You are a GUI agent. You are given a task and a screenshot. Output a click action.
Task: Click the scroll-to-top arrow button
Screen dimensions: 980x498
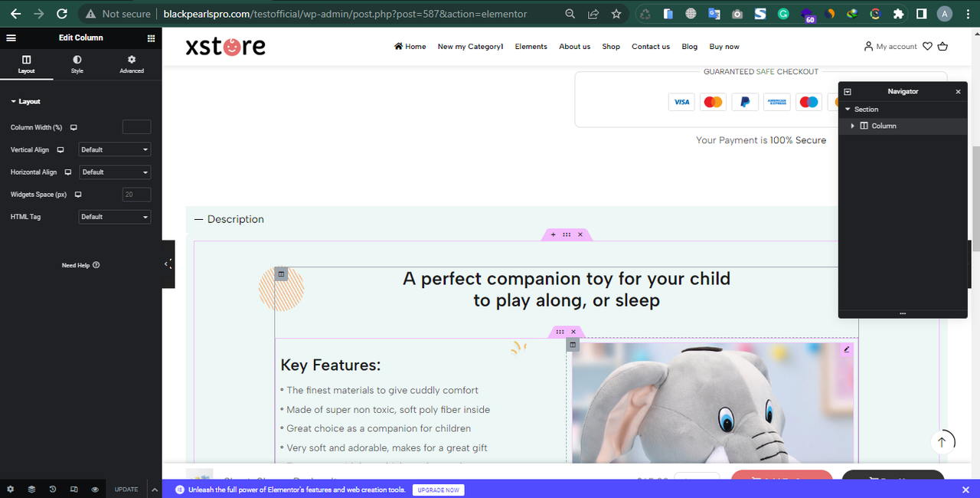[942, 442]
